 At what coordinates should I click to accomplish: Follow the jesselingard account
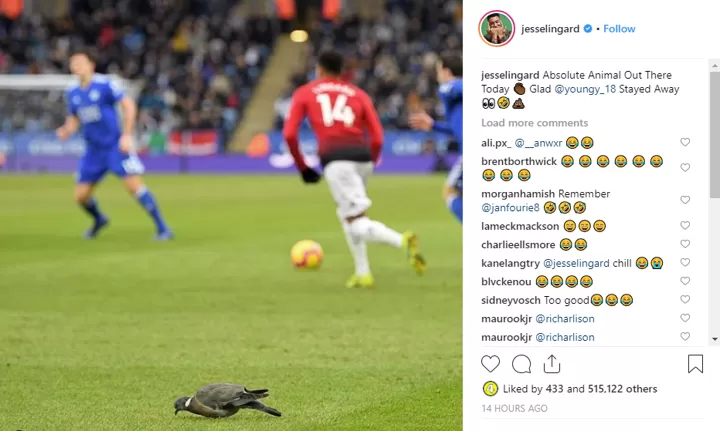(x=619, y=28)
